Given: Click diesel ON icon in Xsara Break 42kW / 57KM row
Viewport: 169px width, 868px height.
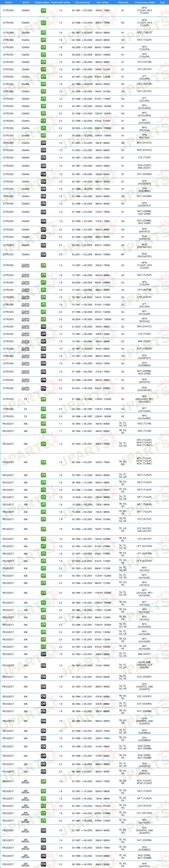Looking at the screenshot, I should [x=43, y=334].
